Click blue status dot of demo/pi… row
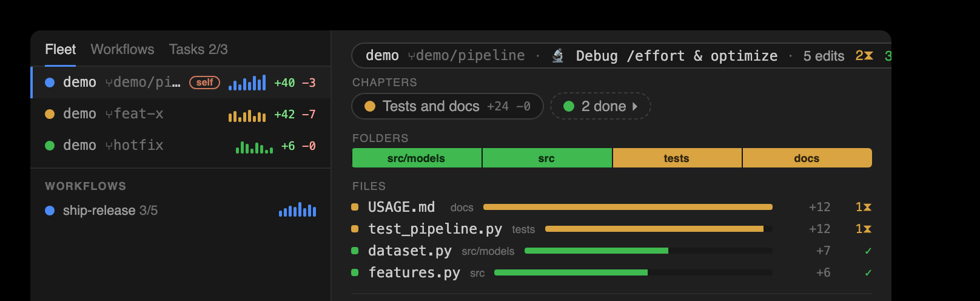The height and width of the screenshot is (301, 980). [x=50, y=83]
